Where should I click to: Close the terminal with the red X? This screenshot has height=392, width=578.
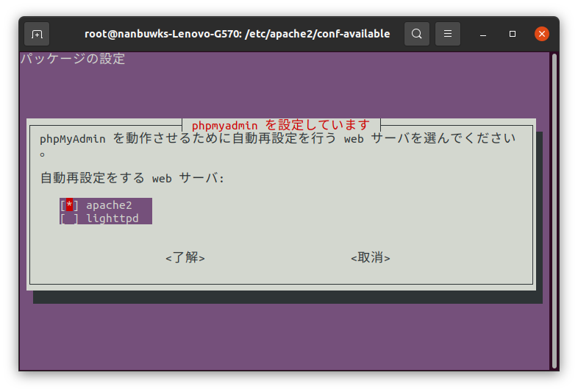pyautogui.click(x=542, y=34)
